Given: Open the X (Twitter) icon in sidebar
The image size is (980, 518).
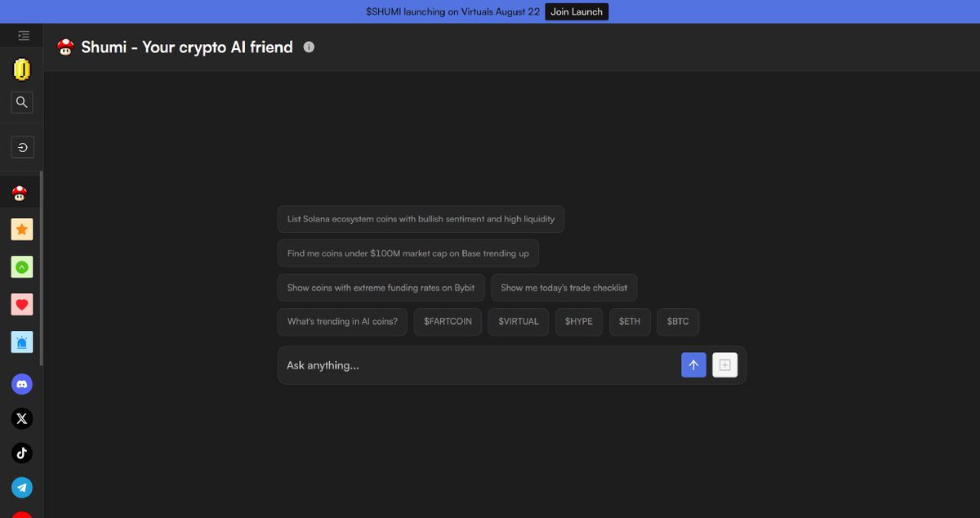Looking at the screenshot, I should pyautogui.click(x=22, y=418).
